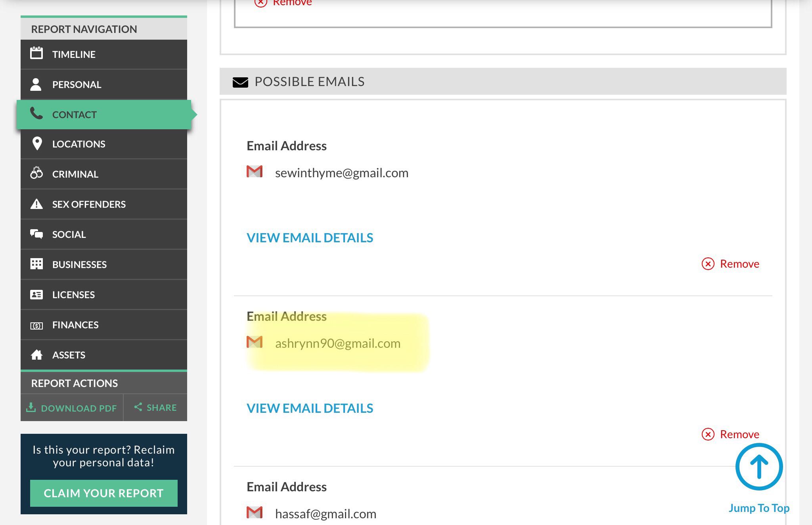Viewport: 812px width, 525px height.
Task: Click the Businesses building icon
Action: tap(36, 264)
